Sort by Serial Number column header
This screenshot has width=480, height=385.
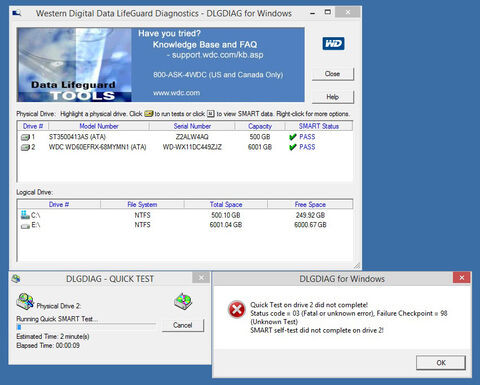click(192, 126)
